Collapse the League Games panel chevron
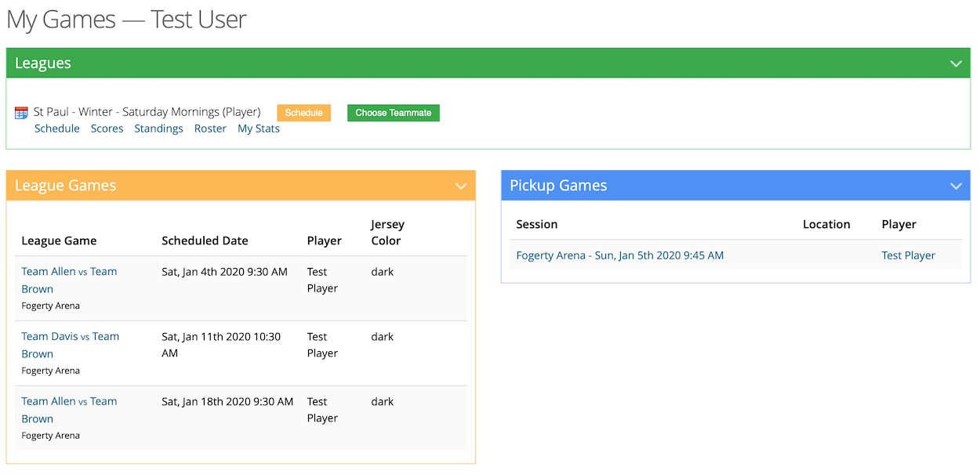980x474 pixels. (461, 186)
